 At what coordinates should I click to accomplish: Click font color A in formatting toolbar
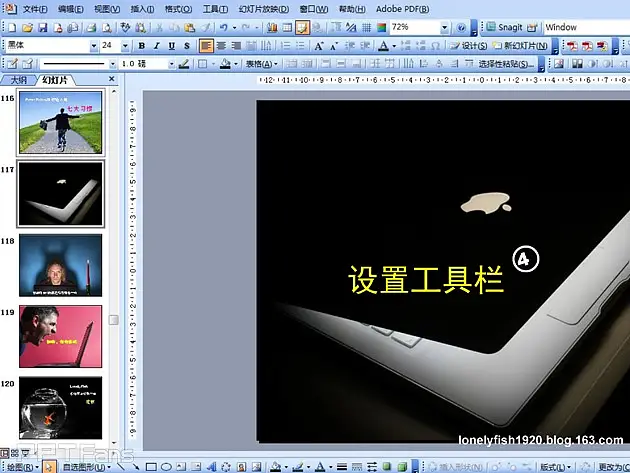[383, 46]
